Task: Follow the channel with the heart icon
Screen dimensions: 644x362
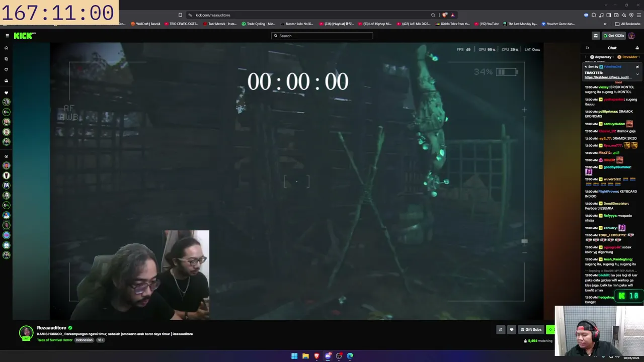Action: (512, 330)
